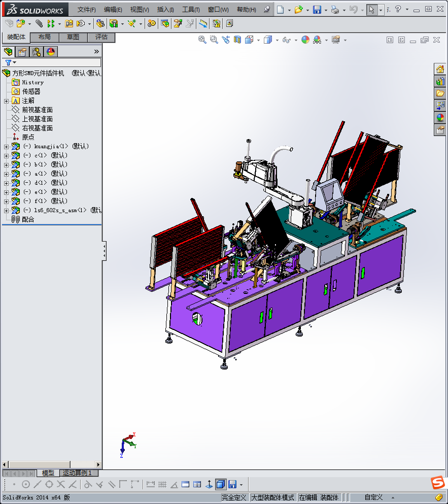448x504 pixels.
Task: Open the PropertyManager panel tab
Action: [22, 52]
